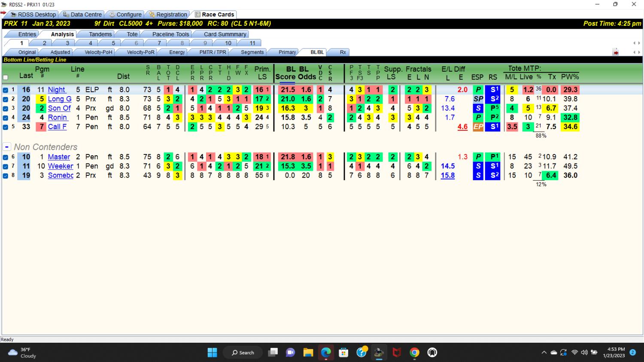The height and width of the screenshot is (362, 644).
Task: Open File Explorer from the taskbar
Action: (308, 353)
